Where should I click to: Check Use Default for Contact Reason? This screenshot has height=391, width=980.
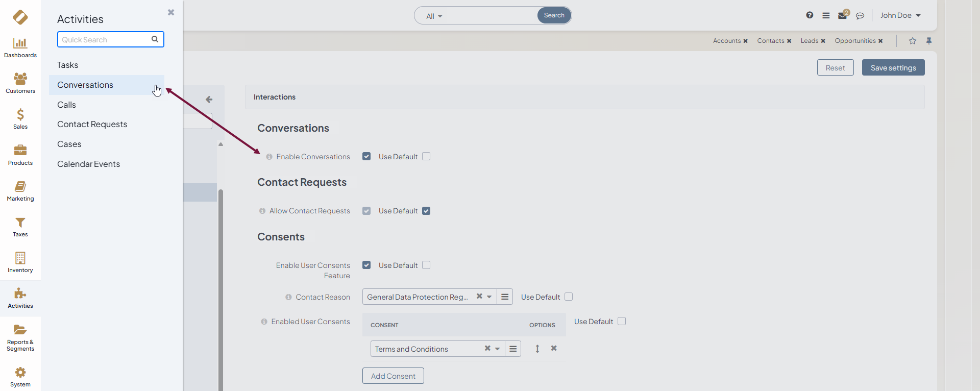pos(569,297)
